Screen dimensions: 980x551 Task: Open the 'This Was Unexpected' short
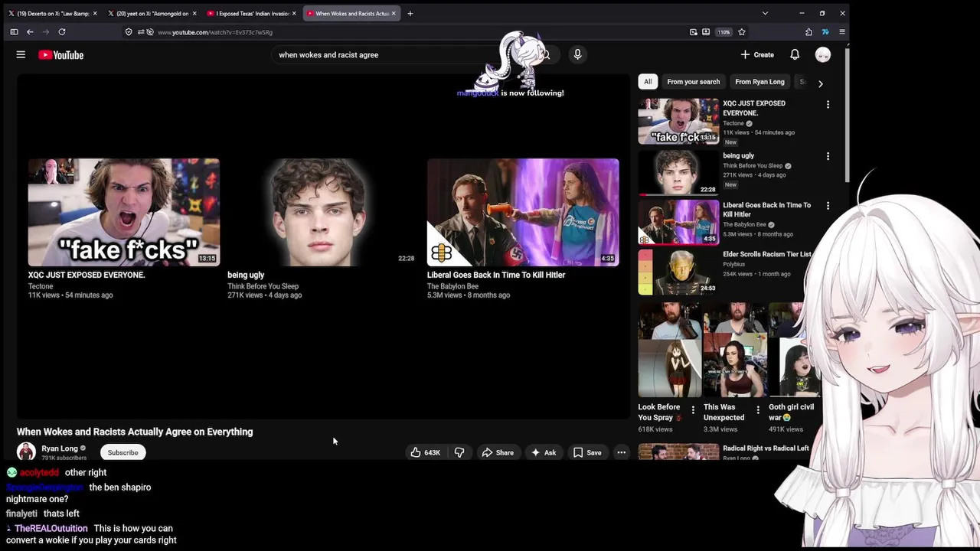point(734,350)
